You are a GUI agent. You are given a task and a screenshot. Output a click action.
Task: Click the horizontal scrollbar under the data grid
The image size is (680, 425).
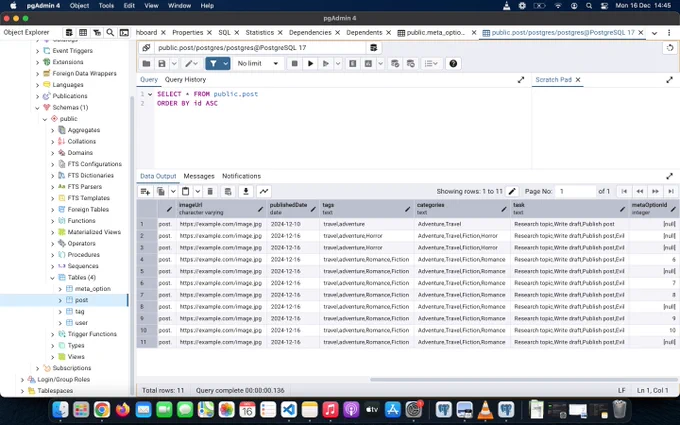[x=523, y=379]
